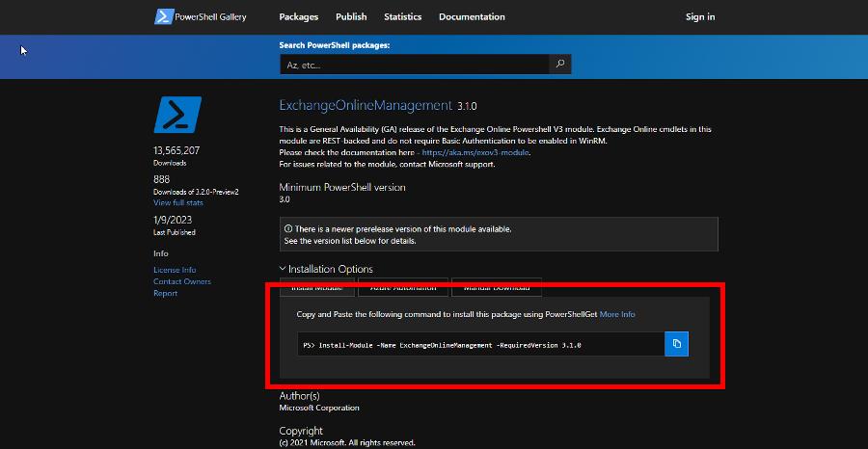Click the 1/9/2023 last published date

tap(173, 220)
